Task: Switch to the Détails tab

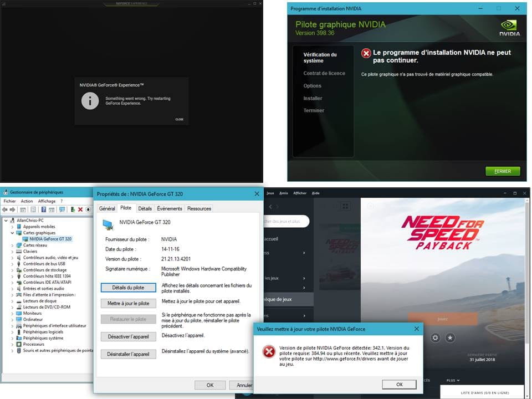Action: coord(145,209)
